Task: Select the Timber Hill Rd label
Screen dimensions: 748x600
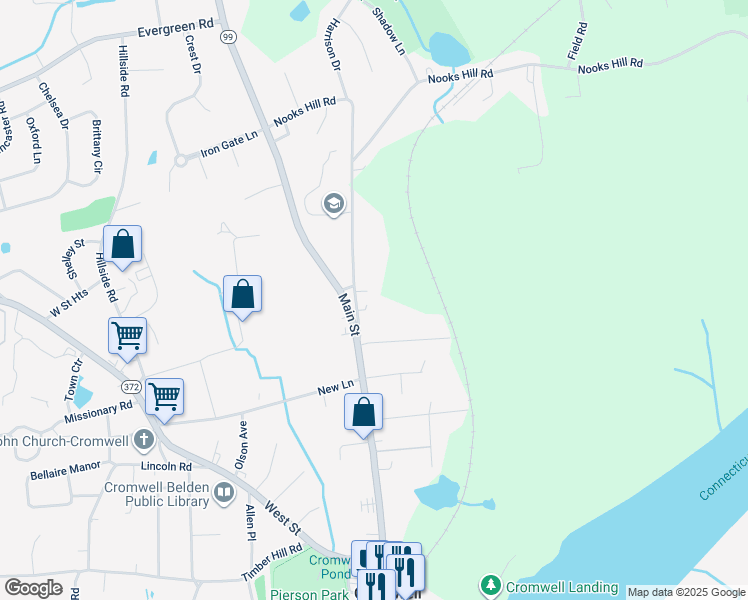Action: pyautogui.click(x=272, y=565)
